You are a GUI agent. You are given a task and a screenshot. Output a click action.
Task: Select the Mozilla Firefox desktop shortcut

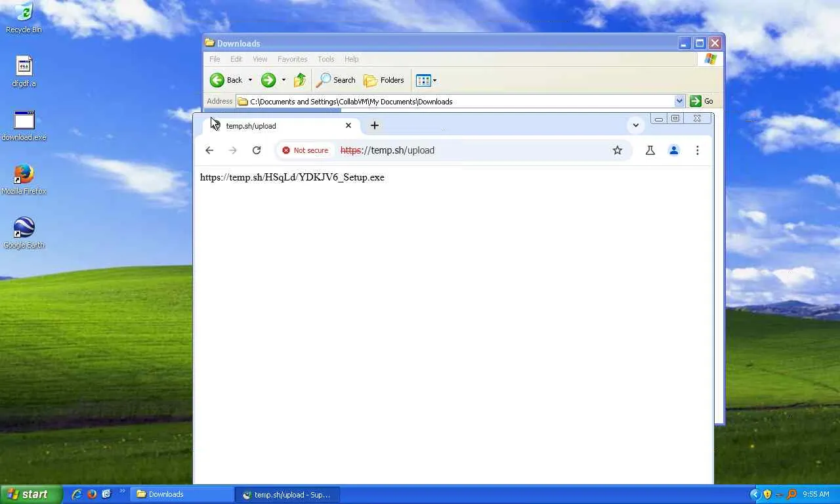24,179
